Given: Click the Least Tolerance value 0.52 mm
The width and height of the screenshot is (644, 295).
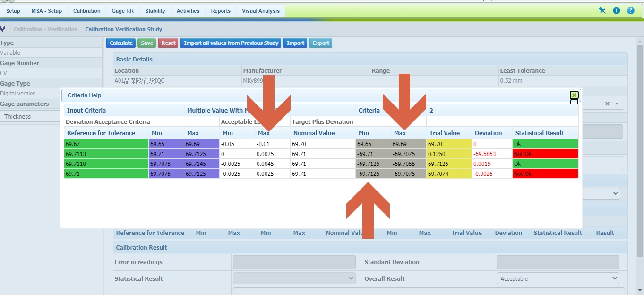Looking at the screenshot, I should click(510, 81).
